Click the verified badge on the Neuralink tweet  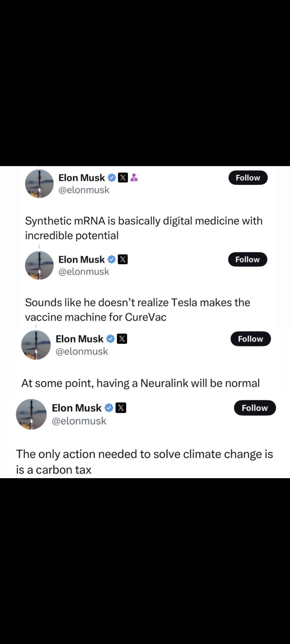[110, 339]
